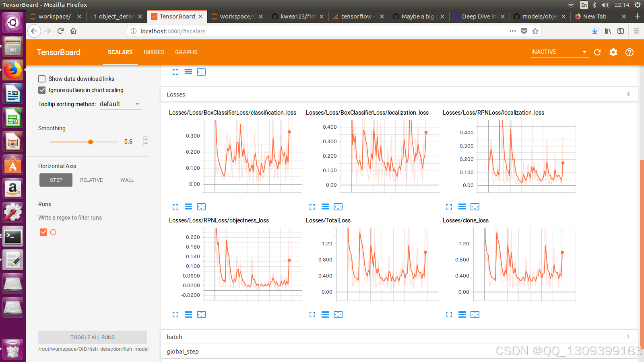
Task: Toggle log scale on objectness_loss chart
Action: 188,315
